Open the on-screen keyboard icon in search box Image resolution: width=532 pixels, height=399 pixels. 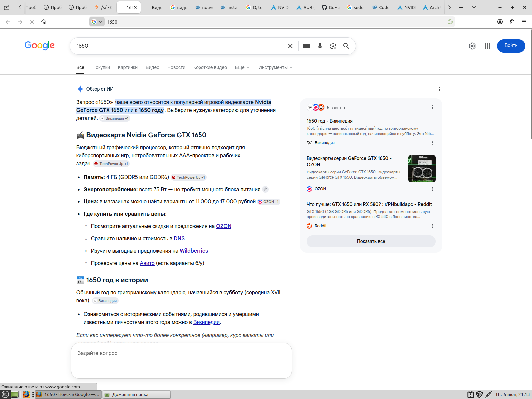307,46
